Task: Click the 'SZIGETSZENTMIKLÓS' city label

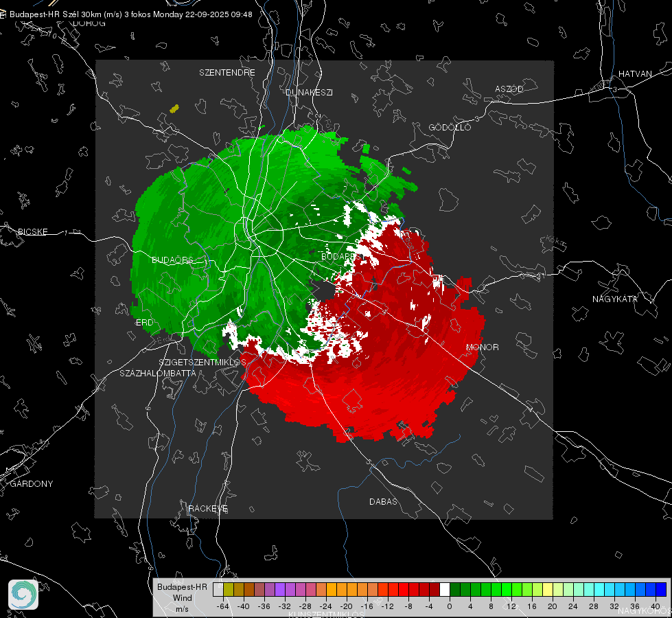Action: tap(202, 362)
